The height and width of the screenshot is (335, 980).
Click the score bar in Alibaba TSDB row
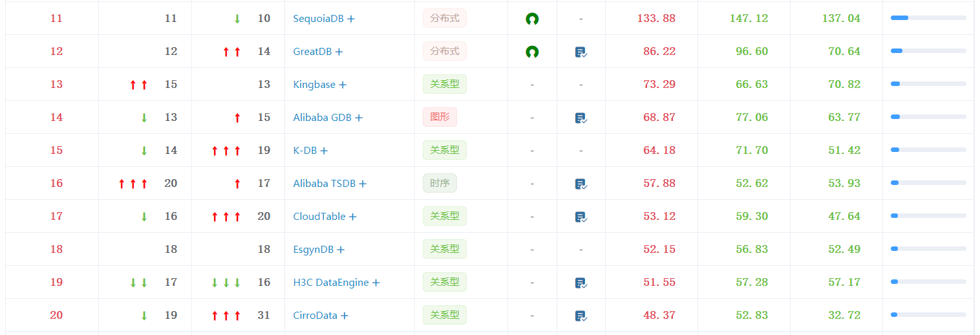[x=928, y=183]
